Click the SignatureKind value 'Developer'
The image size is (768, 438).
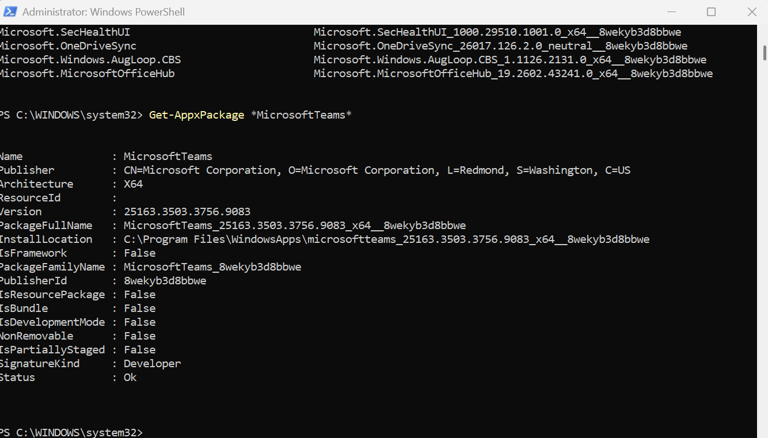tap(152, 364)
